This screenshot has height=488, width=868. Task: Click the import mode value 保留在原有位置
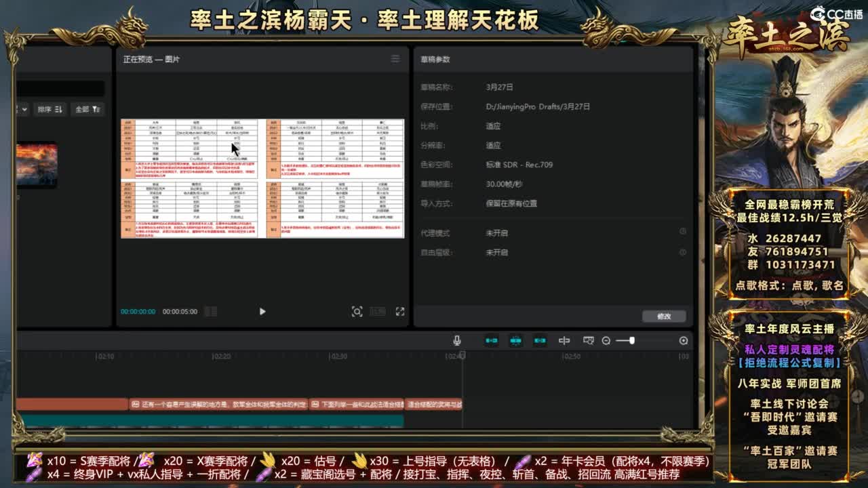point(511,203)
